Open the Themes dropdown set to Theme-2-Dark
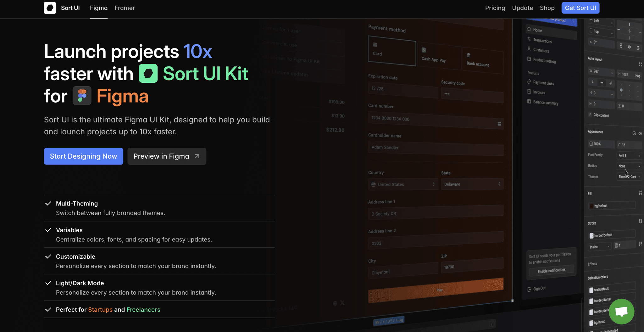The image size is (644, 332). point(629,177)
